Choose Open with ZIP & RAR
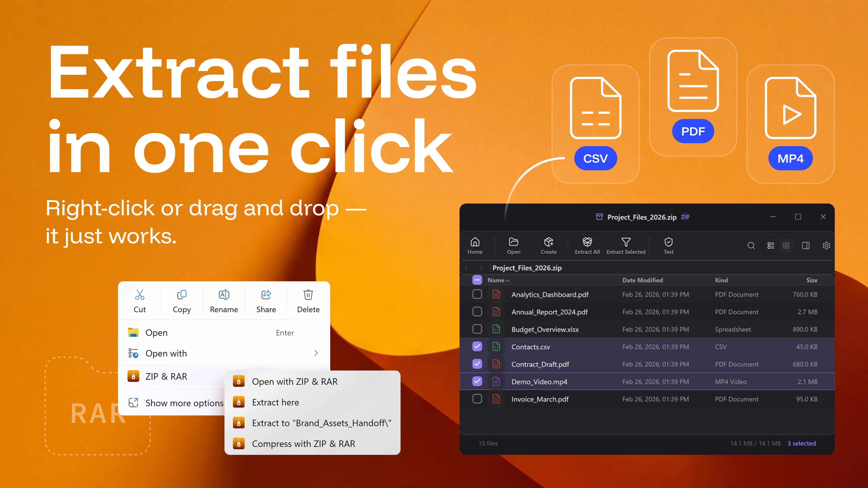 pos(312,382)
